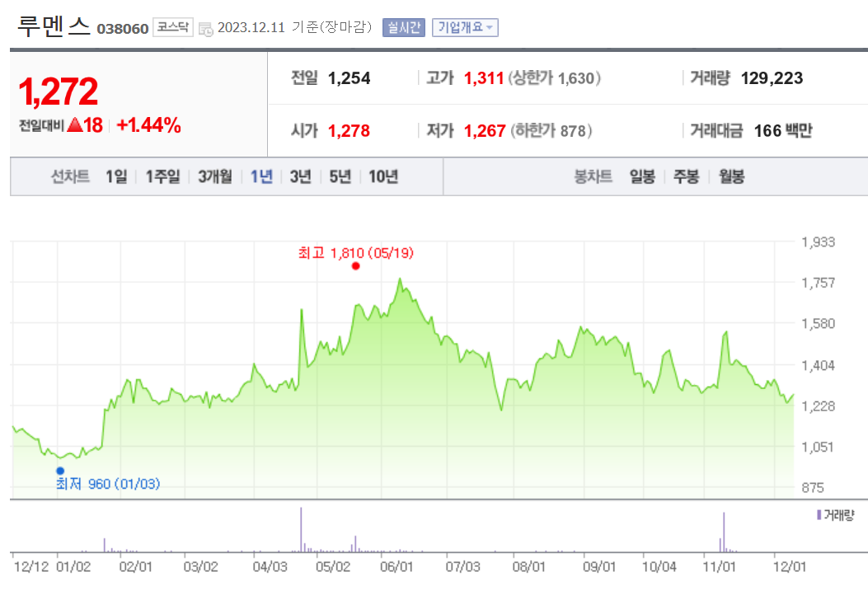Click the 12/12 x-axis date label

31,567
